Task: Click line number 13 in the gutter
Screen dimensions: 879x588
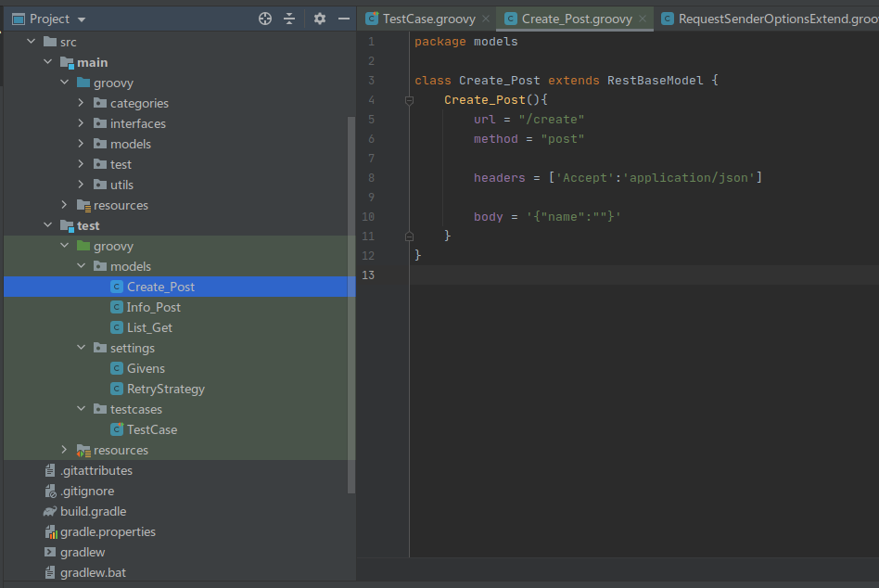Action: pos(368,275)
